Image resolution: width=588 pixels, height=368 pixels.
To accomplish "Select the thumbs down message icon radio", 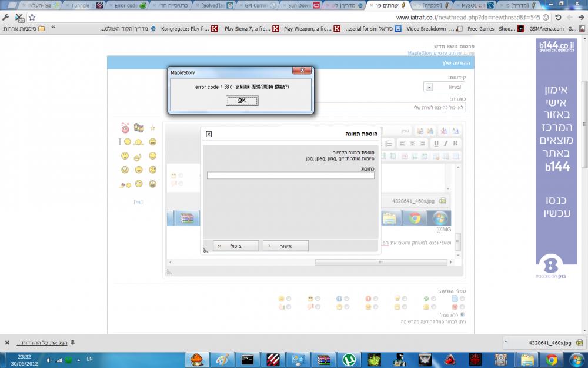I will point(318,307).
